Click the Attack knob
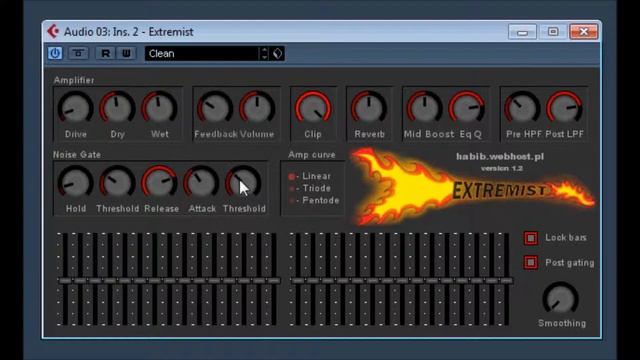Viewport: 640px width, 360px height. pyautogui.click(x=201, y=182)
